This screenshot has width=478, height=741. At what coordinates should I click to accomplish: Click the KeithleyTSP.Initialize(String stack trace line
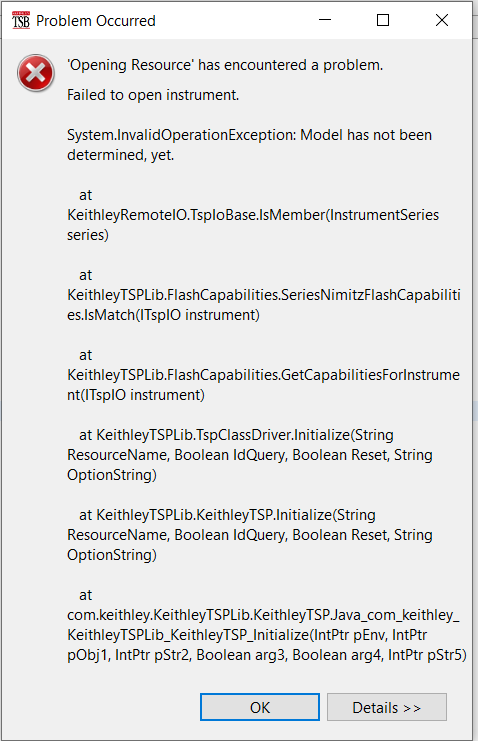pos(227,515)
